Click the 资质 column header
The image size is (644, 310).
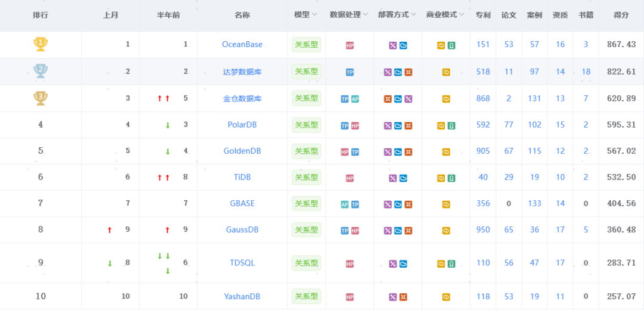(x=560, y=15)
